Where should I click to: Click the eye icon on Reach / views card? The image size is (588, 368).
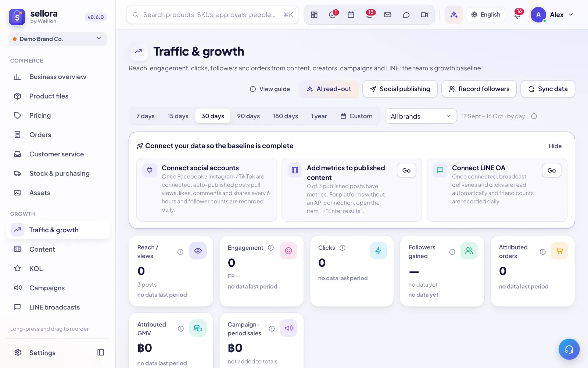click(198, 251)
